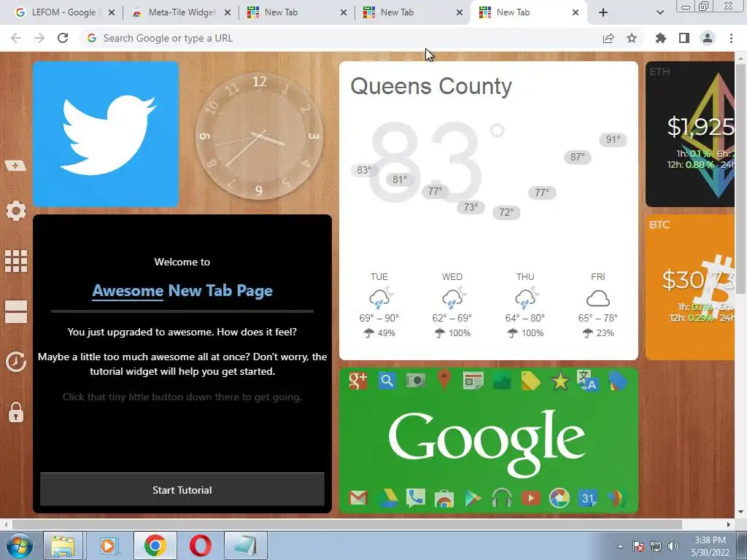The width and height of the screenshot is (747, 560).
Task: Open the Chrome profile avatar
Action: (x=708, y=38)
